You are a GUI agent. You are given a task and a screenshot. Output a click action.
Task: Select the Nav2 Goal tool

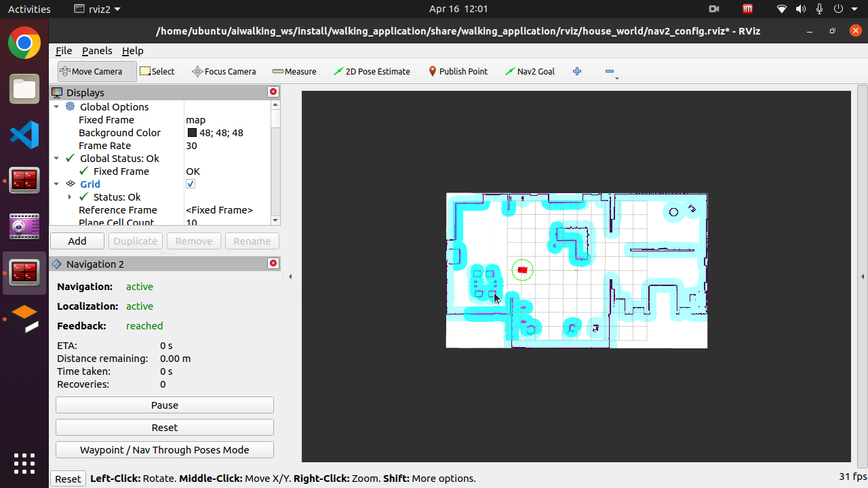point(530,71)
